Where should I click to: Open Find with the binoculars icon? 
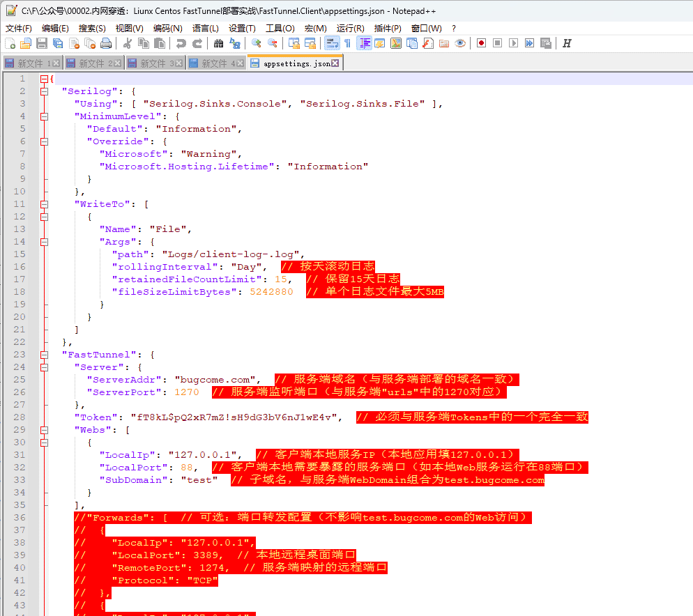[219, 43]
